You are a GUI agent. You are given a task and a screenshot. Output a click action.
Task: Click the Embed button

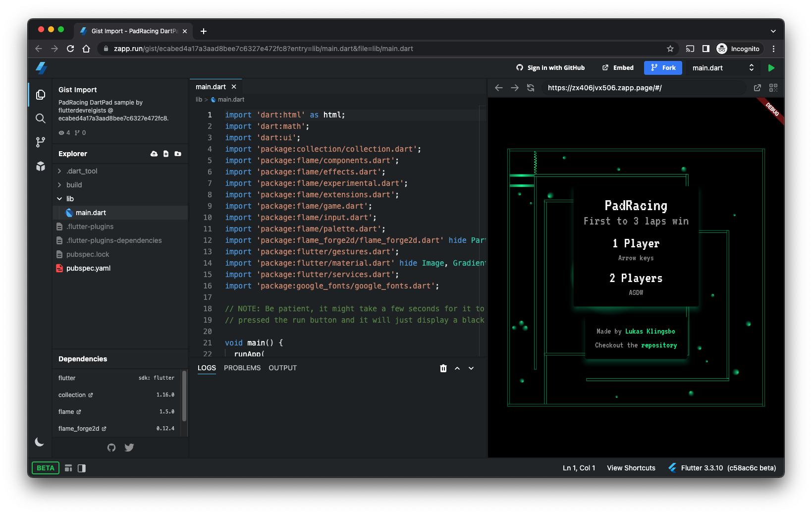[x=618, y=68]
